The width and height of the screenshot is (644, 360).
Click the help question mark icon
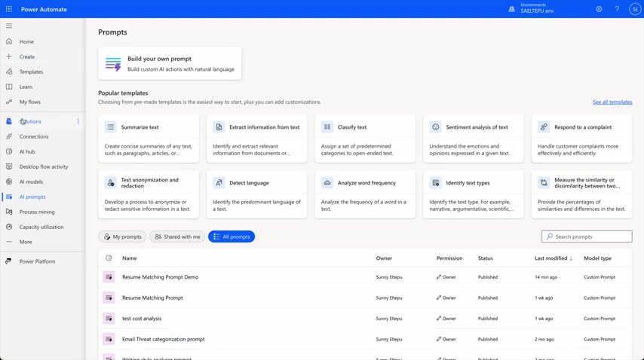[x=617, y=9]
